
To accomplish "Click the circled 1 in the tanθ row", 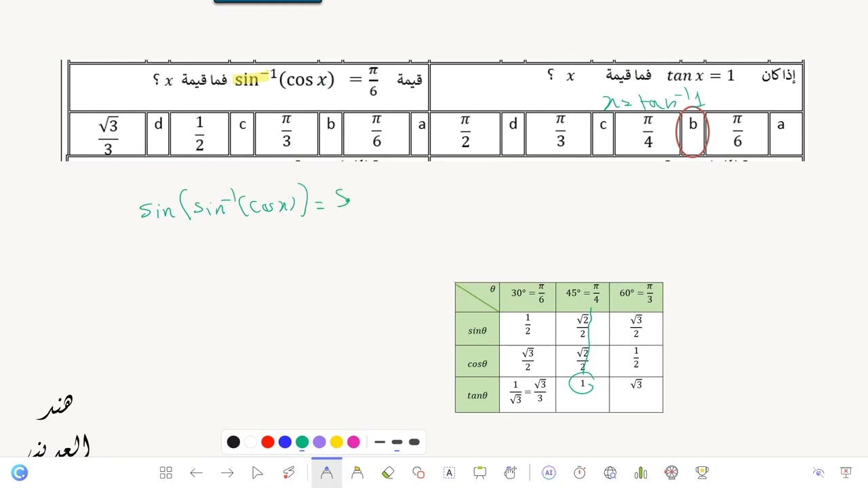I will coord(582,384).
